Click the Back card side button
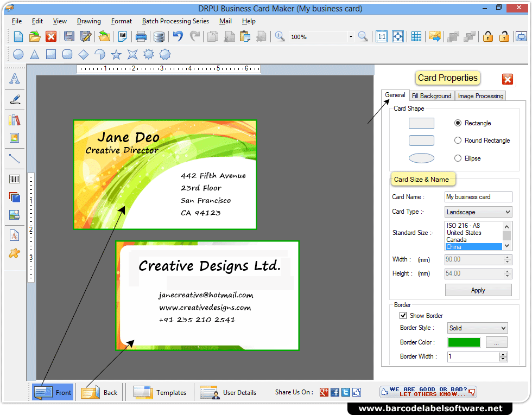 click(99, 392)
